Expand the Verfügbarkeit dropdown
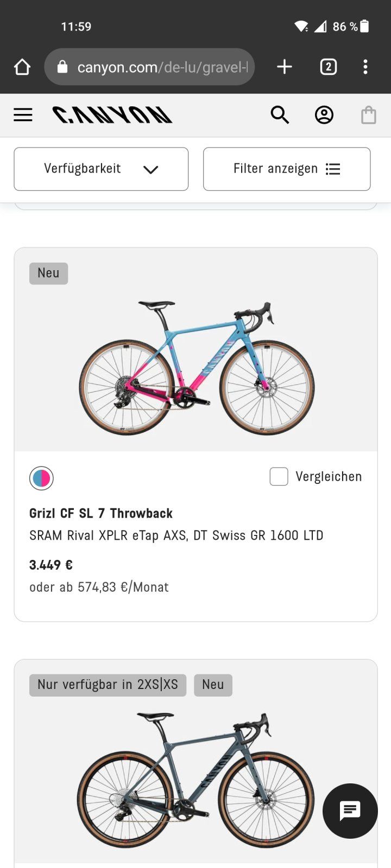The height and width of the screenshot is (868, 391). point(101,169)
